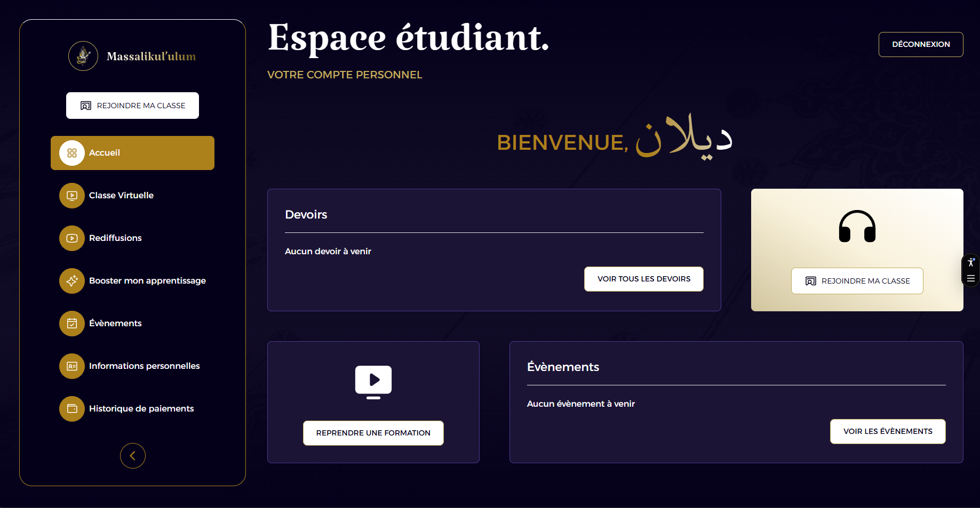Navigate to Classe Virtuelle in the sidebar

coord(121,196)
